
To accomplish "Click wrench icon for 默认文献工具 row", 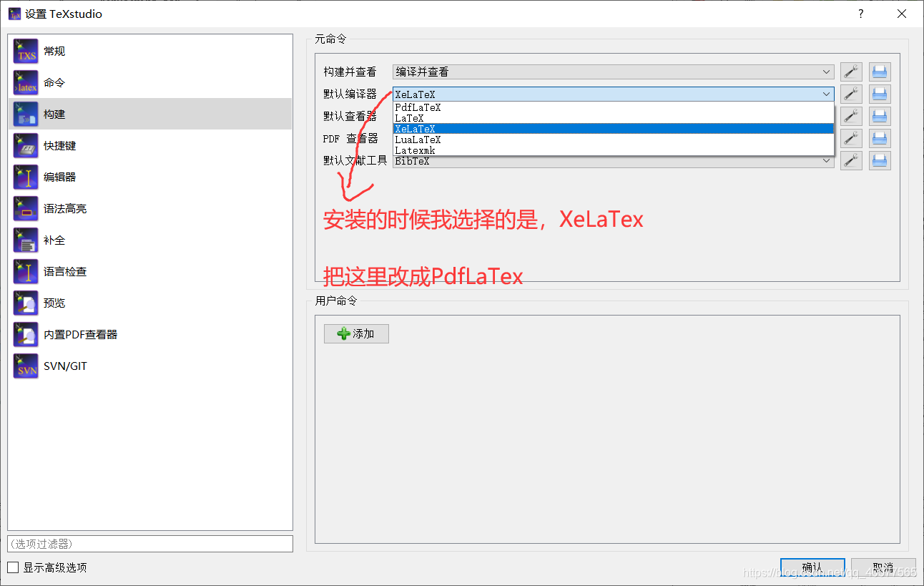I will [851, 160].
